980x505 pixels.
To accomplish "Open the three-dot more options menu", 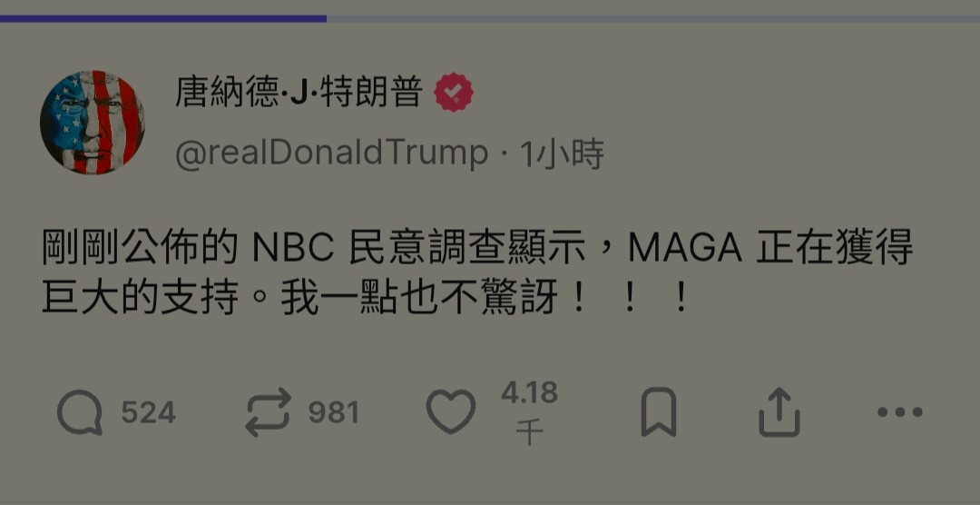I will [900, 411].
